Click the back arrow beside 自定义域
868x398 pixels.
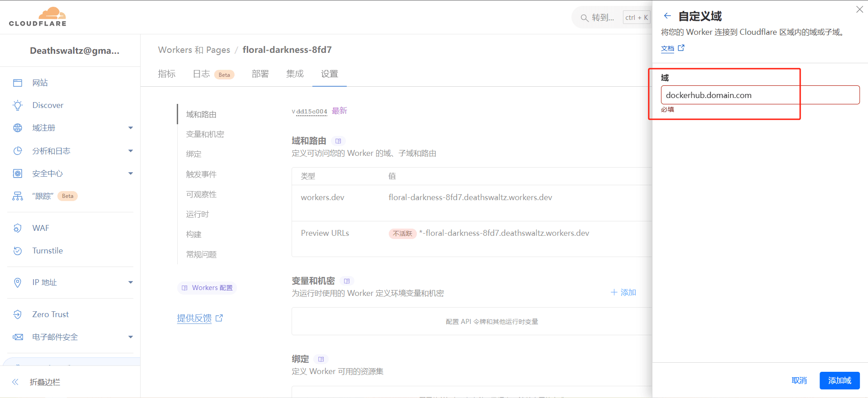[x=667, y=16]
